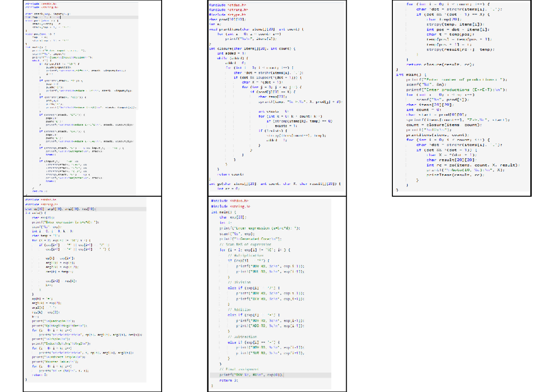Click 'void printItems' function declaration line
The height and width of the screenshot is (392, 554).
[x=256, y=29]
